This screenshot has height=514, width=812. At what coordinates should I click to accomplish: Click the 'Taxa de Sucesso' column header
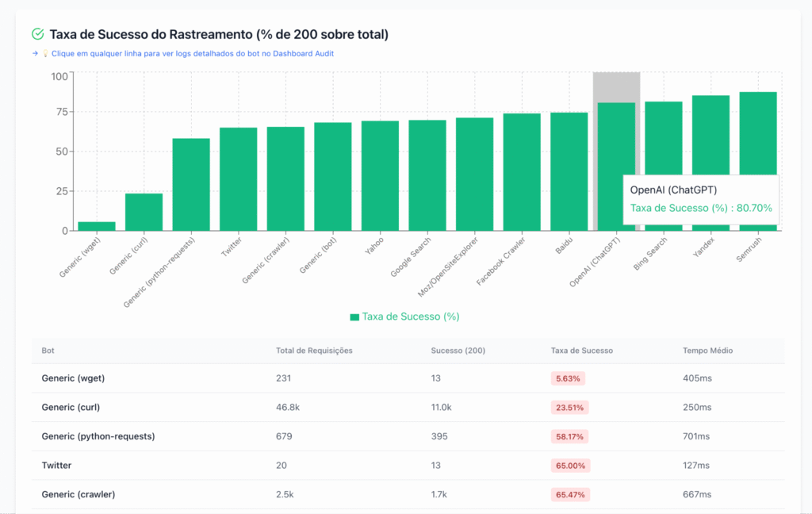581,351
